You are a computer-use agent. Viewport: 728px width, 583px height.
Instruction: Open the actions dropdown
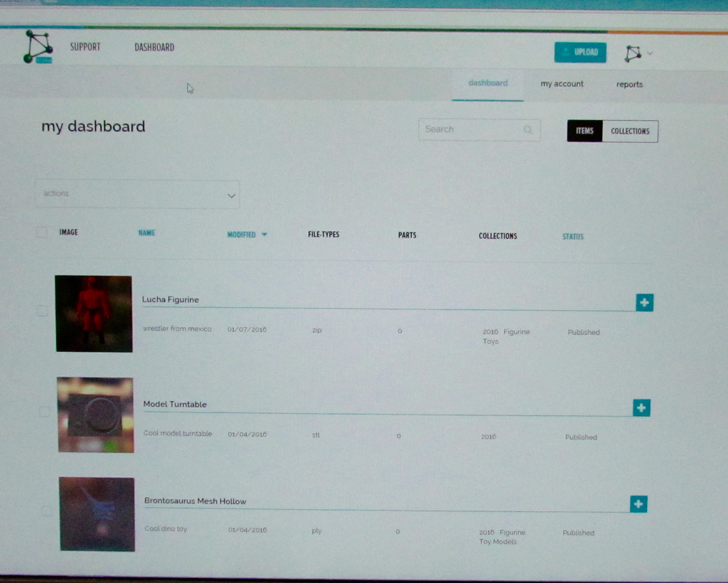pyautogui.click(x=137, y=194)
